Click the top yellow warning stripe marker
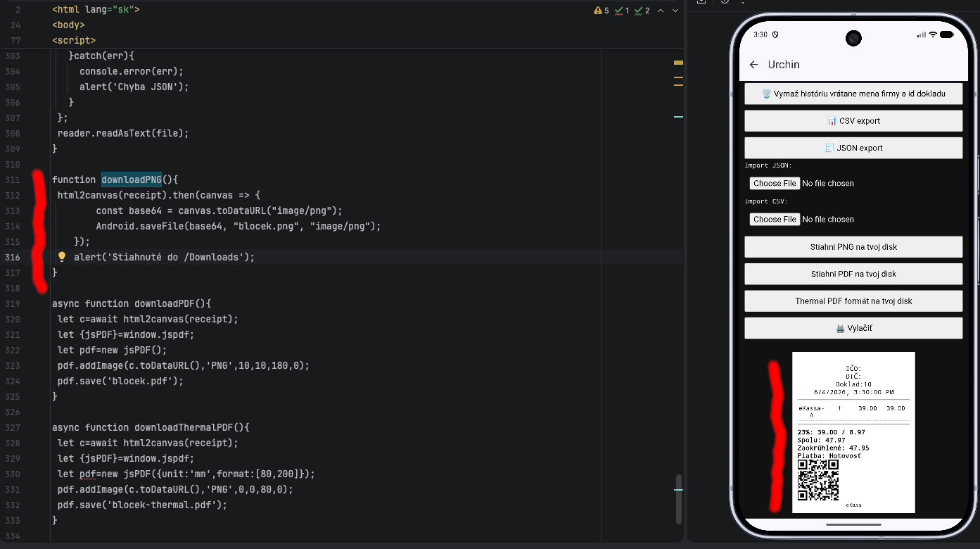 coord(678,63)
